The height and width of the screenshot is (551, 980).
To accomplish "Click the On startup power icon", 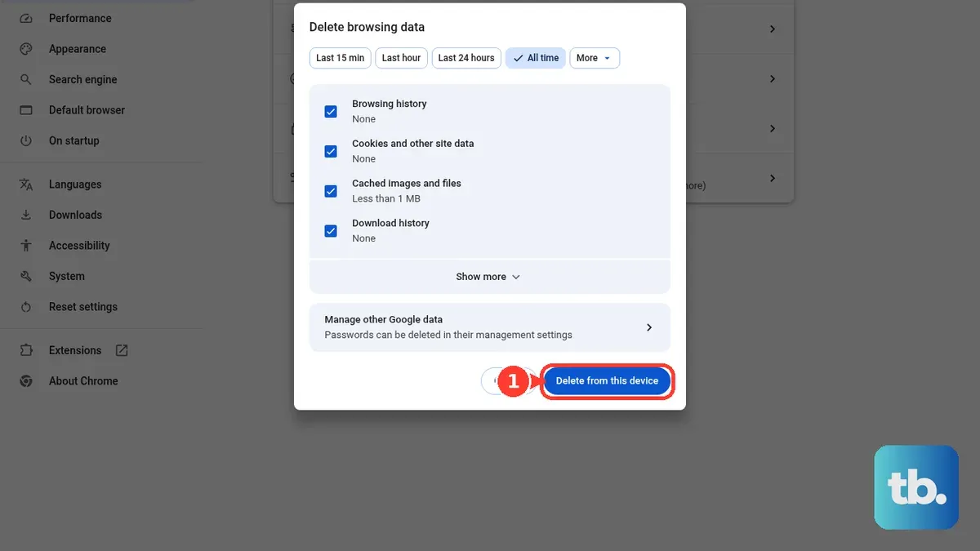I will [x=26, y=140].
